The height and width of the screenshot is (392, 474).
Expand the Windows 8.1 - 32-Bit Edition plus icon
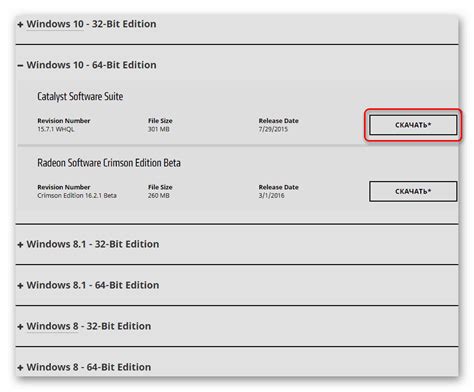[x=20, y=245]
